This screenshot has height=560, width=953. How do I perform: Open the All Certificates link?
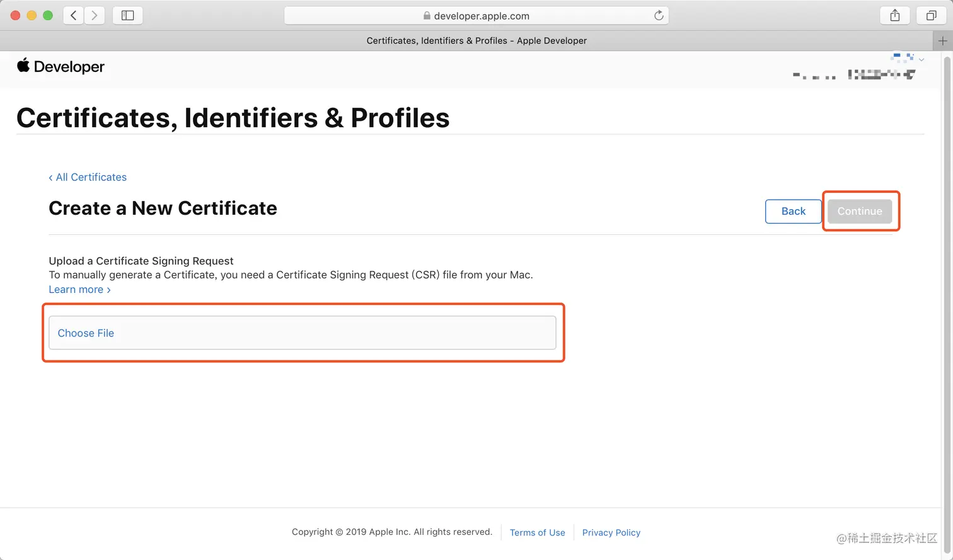pyautogui.click(x=88, y=177)
